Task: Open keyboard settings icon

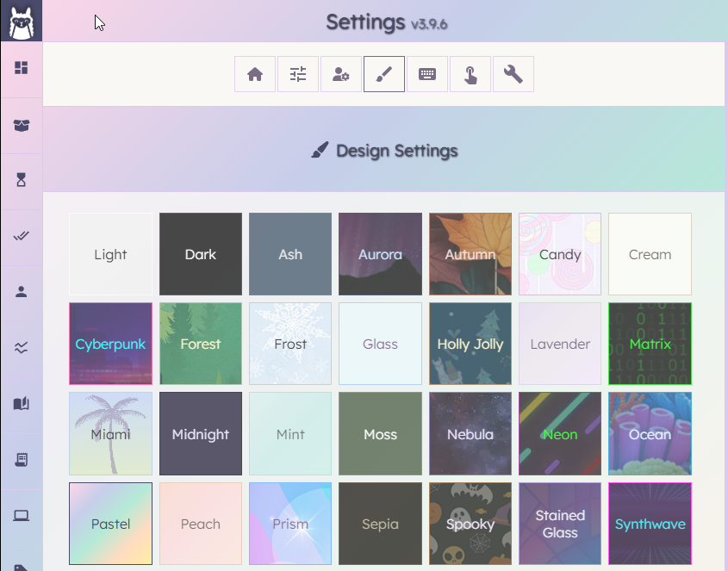Action: tap(427, 74)
